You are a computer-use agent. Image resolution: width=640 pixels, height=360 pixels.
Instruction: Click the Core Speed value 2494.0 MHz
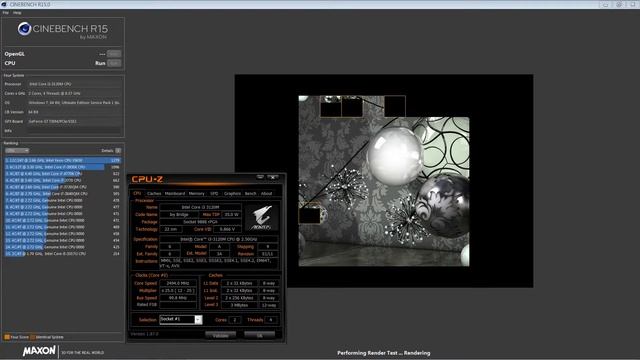(x=178, y=283)
